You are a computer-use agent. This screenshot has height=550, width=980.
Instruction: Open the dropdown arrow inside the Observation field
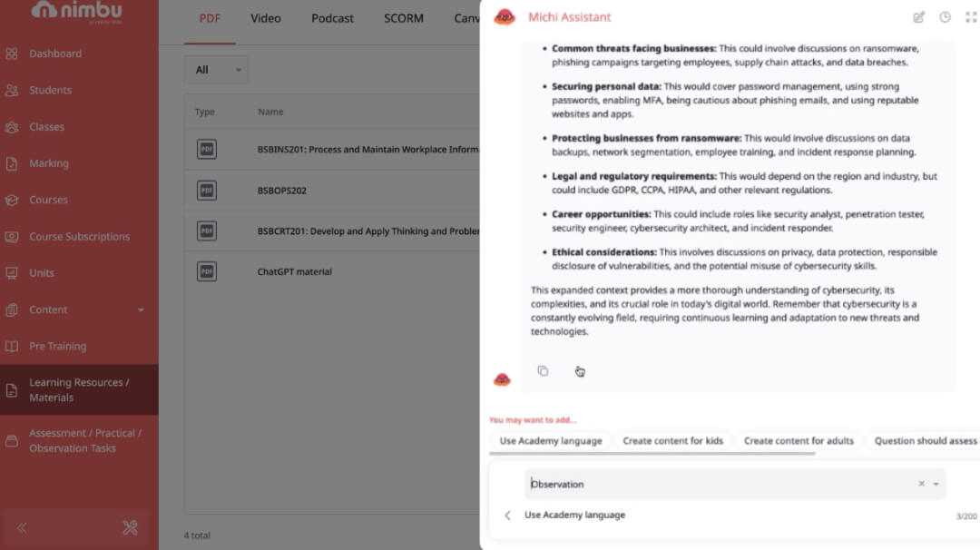(x=936, y=484)
